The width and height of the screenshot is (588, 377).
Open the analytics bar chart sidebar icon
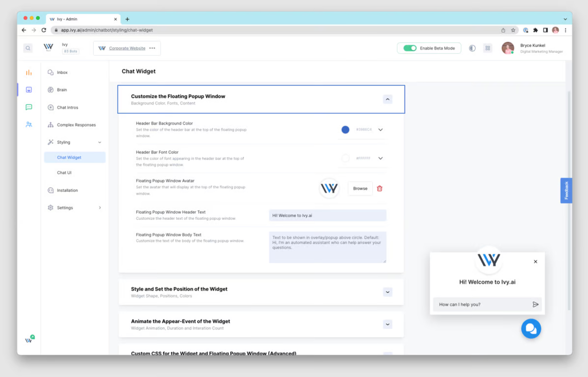coord(29,72)
